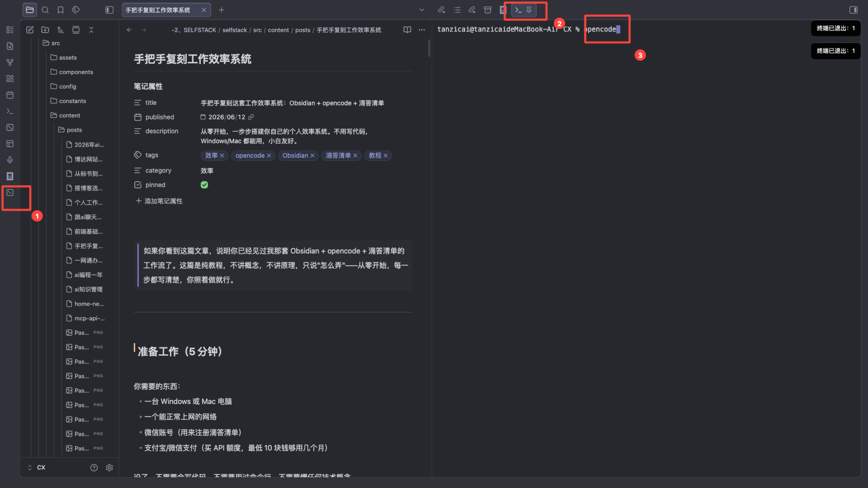Create a new note from the explorer toolbar
Image resolution: width=868 pixels, height=488 pixels.
[30, 30]
